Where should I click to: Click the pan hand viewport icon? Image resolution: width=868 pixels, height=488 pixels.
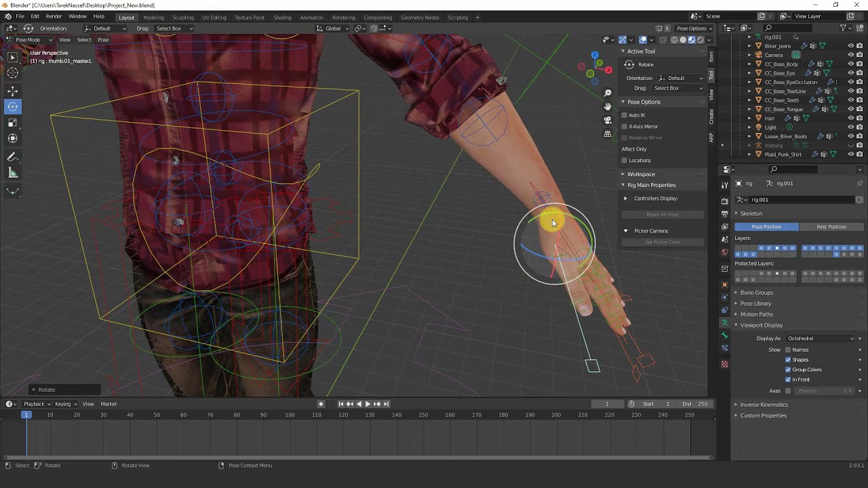coord(608,106)
